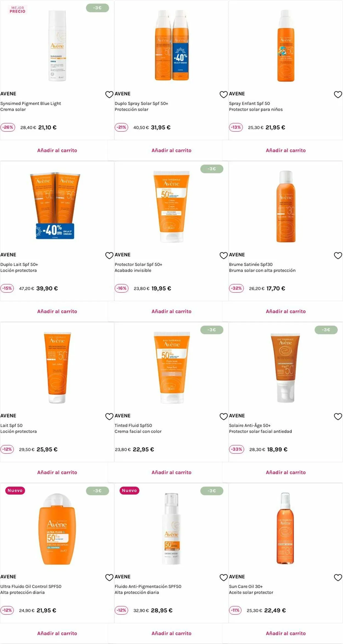343x644 pixels.
Task: Click the -3€ badge on Protector Solar
Action: [212, 169]
